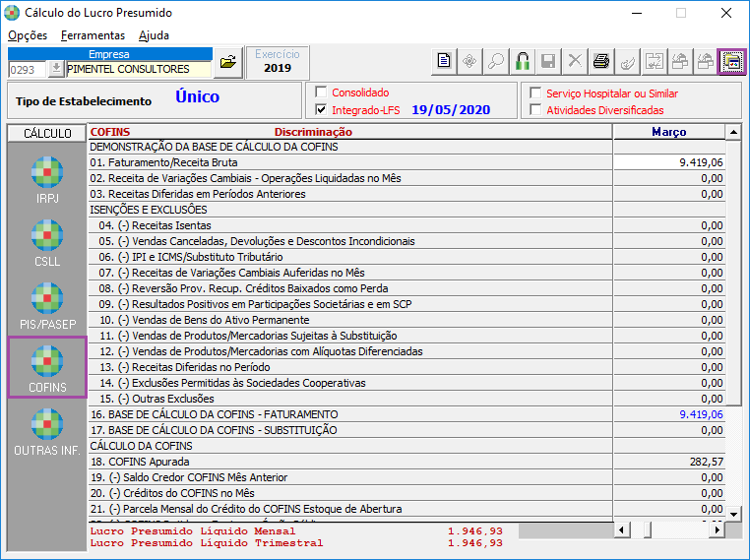Click the green padlock toolbar icon

pos(522,61)
